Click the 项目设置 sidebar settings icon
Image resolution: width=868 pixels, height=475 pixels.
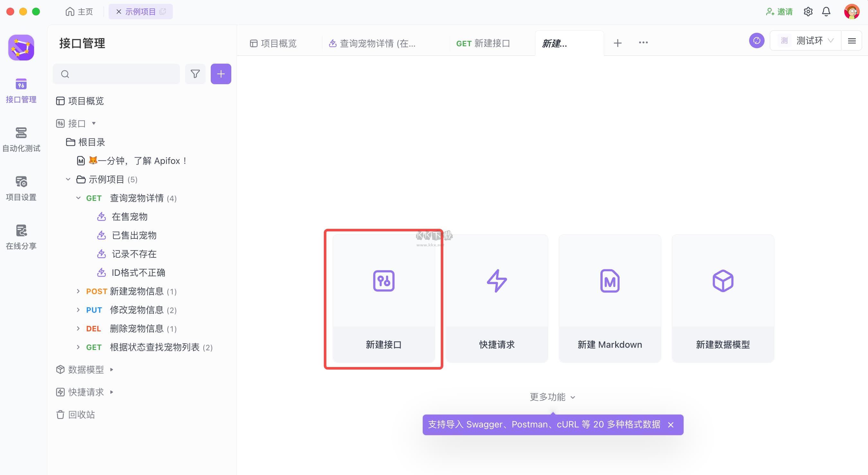click(22, 183)
